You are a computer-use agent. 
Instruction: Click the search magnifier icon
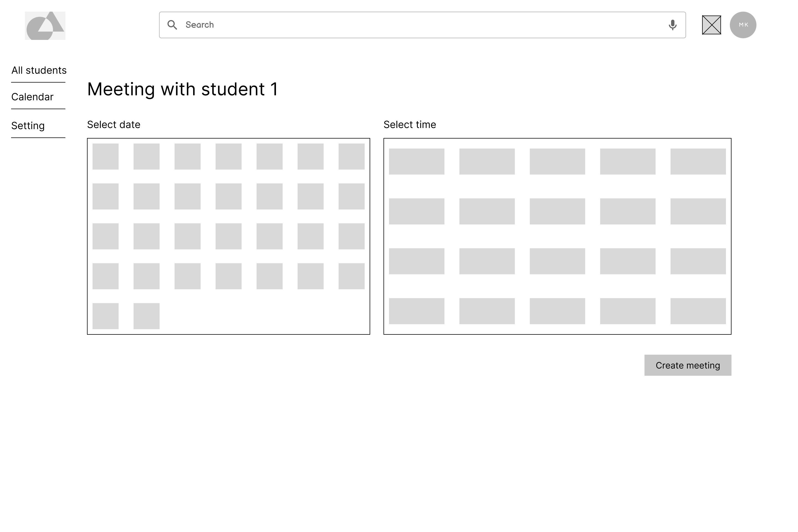tap(172, 25)
